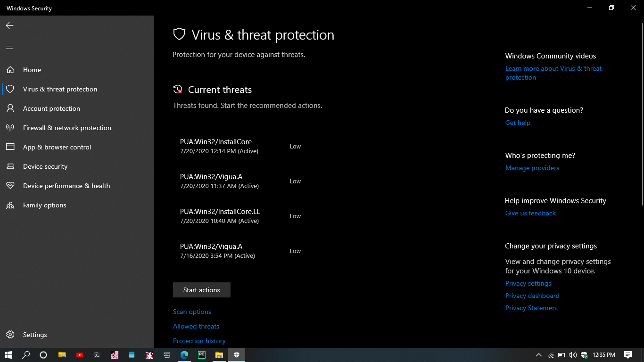Open PyCharm from taskbar
Screen dimensions: 644x362
pyautogui.click(x=202, y=355)
